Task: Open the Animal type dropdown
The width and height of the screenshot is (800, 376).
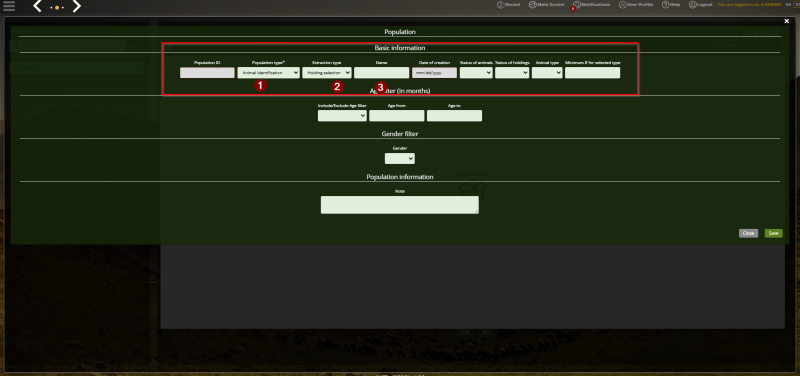Action: pos(547,73)
